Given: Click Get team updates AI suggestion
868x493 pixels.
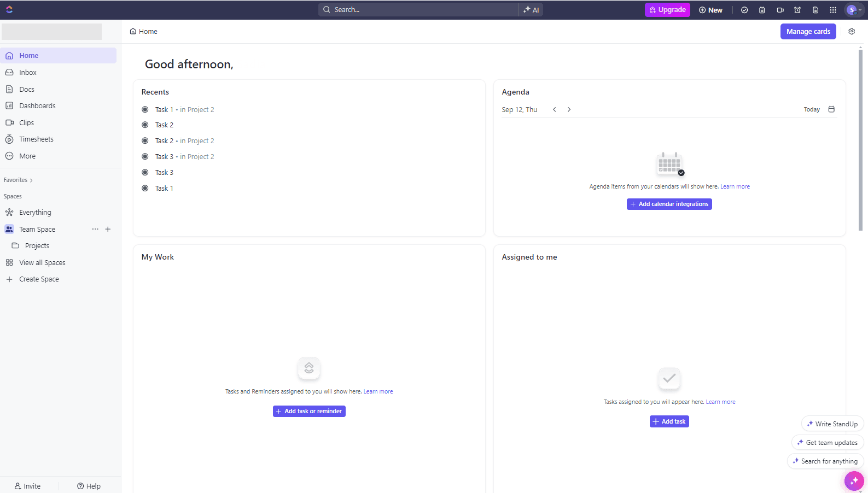Looking at the screenshot, I should pos(828,442).
